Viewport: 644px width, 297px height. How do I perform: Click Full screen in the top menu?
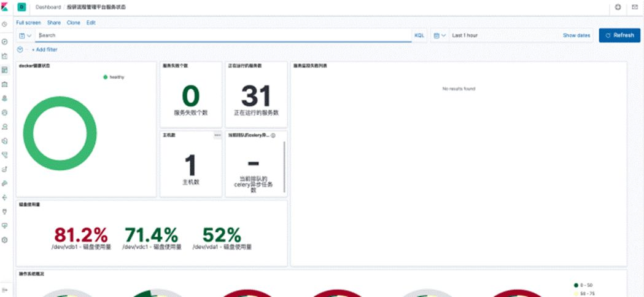point(28,22)
